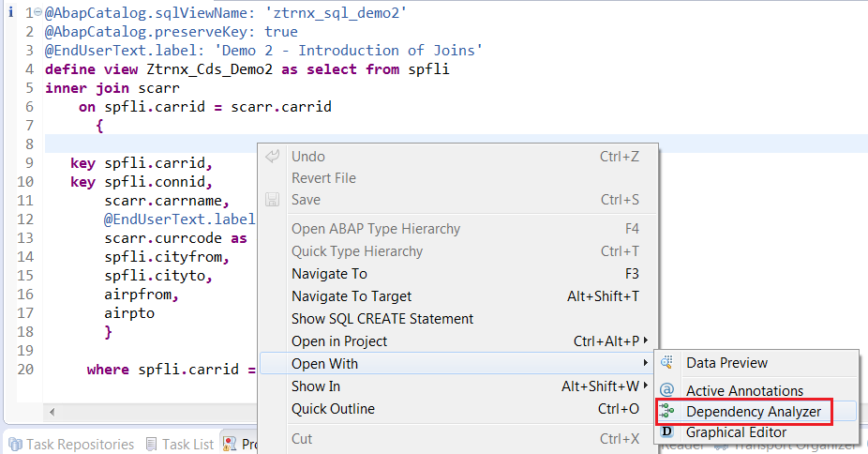Image resolution: width=868 pixels, height=454 pixels.
Task: Expand the Show In submenu arrow
Action: point(646,385)
